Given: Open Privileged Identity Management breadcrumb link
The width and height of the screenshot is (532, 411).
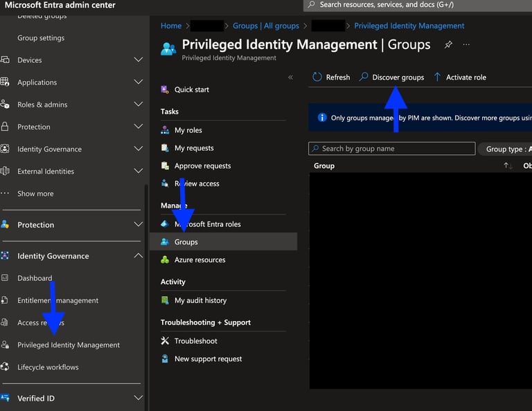Looking at the screenshot, I should tap(409, 26).
